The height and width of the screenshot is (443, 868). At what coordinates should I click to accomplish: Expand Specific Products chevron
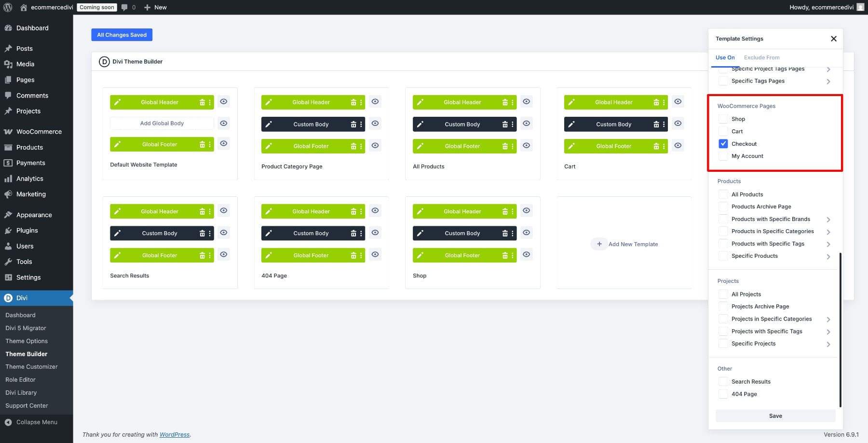pos(828,257)
